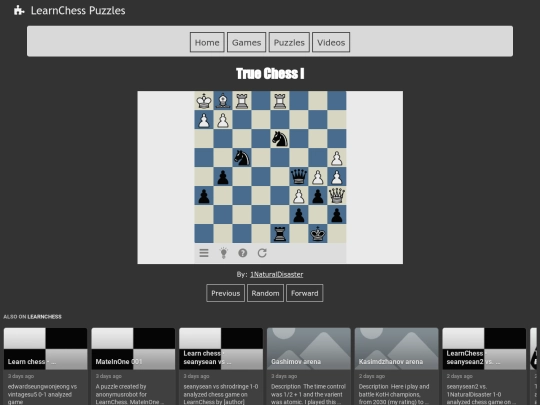The height and width of the screenshot is (405, 540).
Task: Go Forward to the next puzzle
Action: [304, 293]
